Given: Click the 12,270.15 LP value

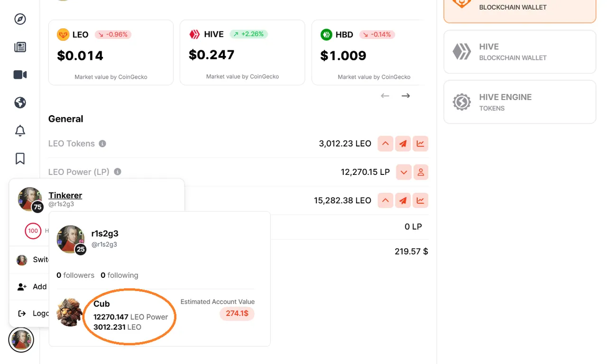Looking at the screenshot, I should pos(365,172).
